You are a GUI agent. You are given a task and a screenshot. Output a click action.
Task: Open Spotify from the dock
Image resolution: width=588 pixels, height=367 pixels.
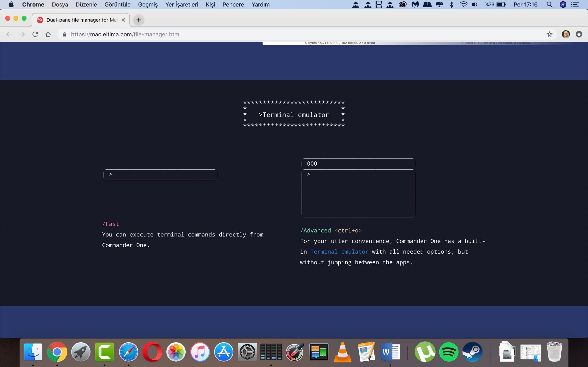449,352
